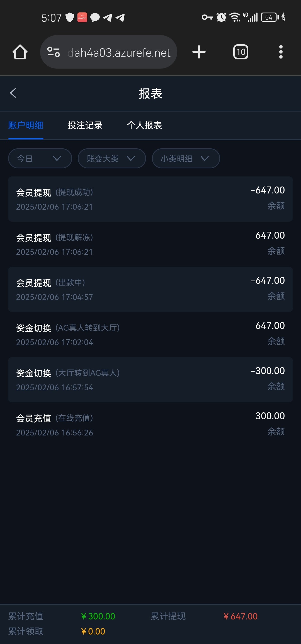The width and height of the screenshot is (301, 644).
Task: Tap the VPN key status icon
Action: 207,17
